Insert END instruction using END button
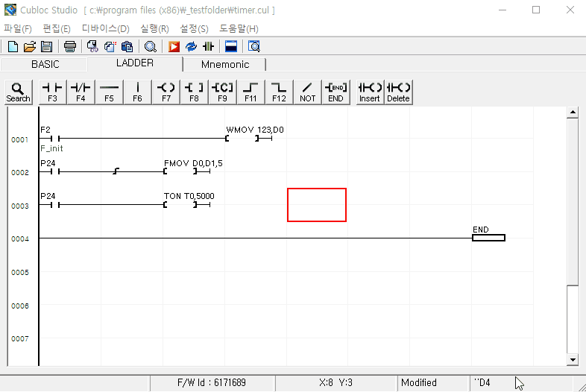Screen dimensions: 586x392 [x=335, y=92]
